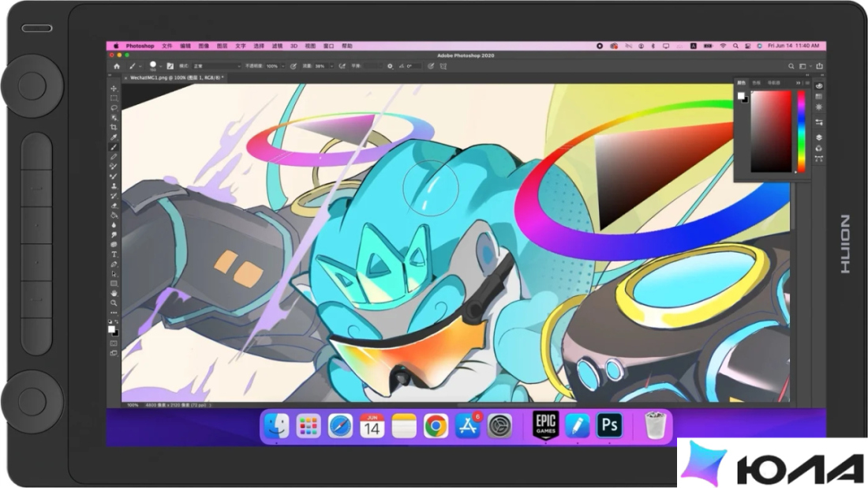Screen dimensions: 868x488
Task: Select the Path Selection arrow tool
Action: click(x=114, y=274)
